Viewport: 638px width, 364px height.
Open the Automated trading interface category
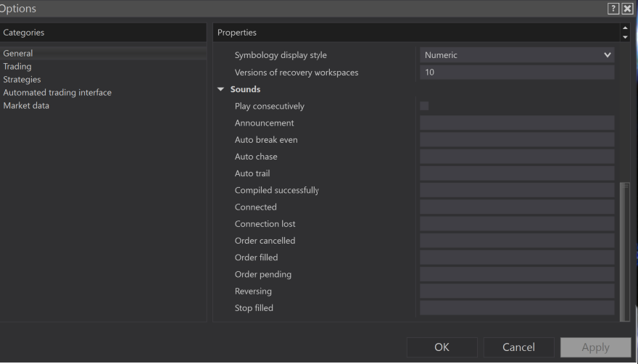(x=57, y=92)
